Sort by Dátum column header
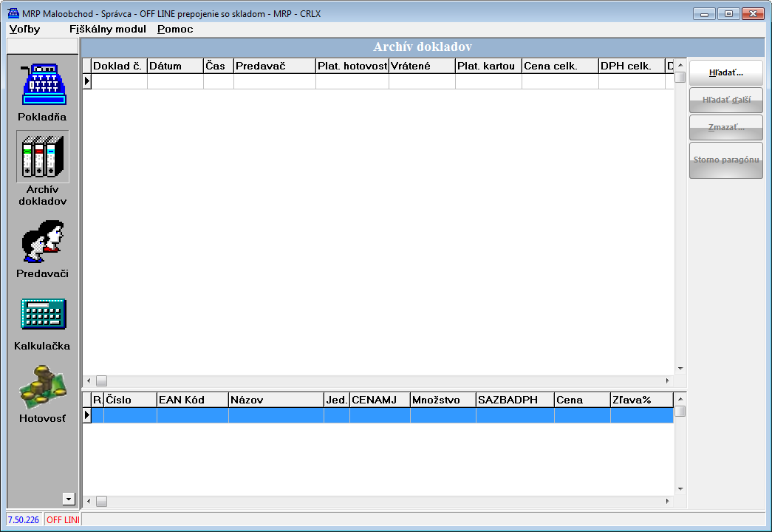772x532 pixels. pos(175,66)
